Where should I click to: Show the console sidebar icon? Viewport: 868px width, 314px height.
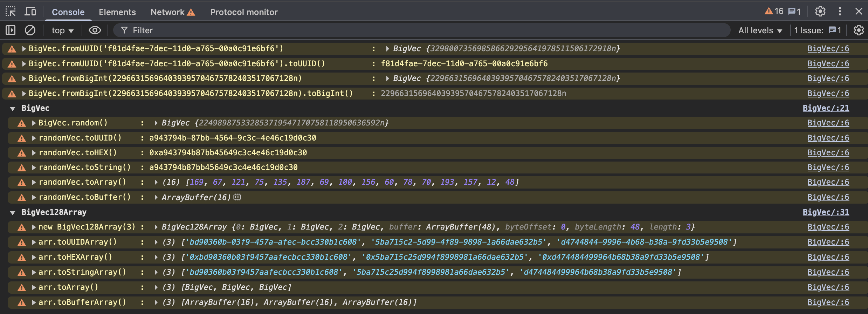point(11,30)
